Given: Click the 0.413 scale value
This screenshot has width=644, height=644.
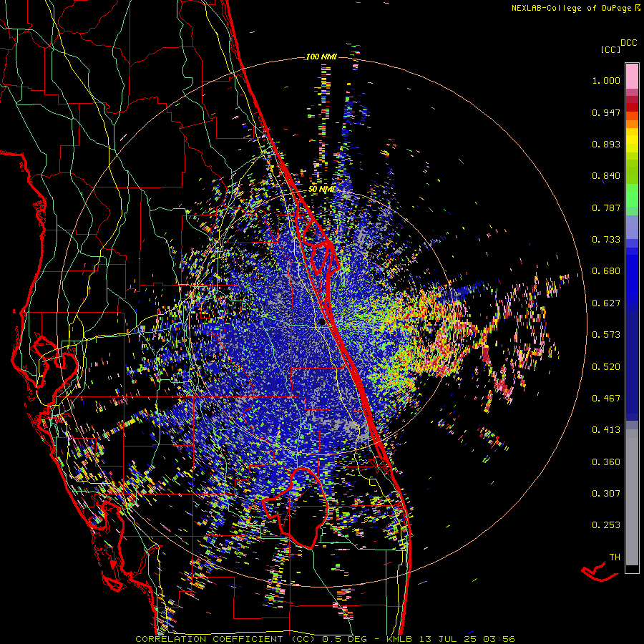Looking at the screenshot, I should 606,430.
